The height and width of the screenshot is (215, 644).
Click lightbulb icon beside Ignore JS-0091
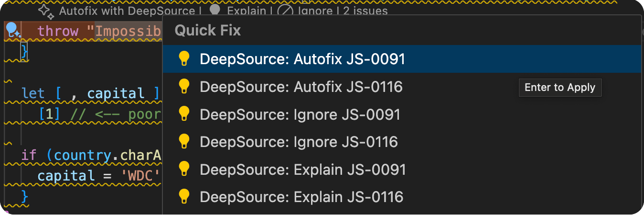coord(184,114)
